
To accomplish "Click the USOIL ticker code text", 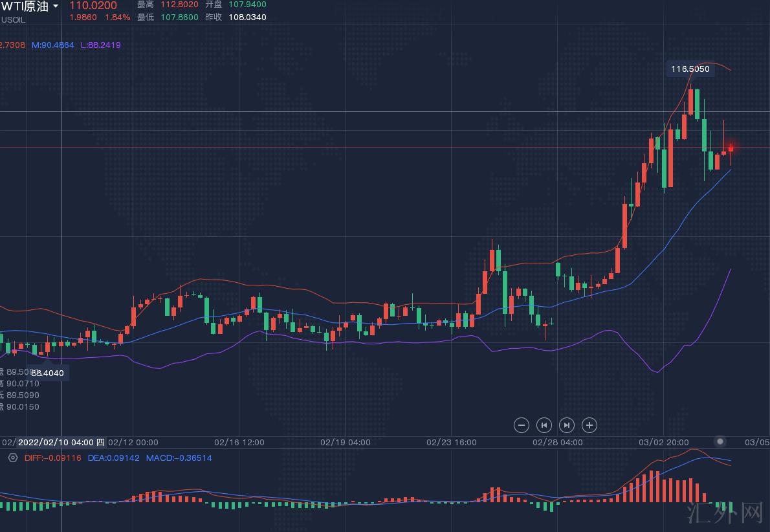I will tap(13, 19).
